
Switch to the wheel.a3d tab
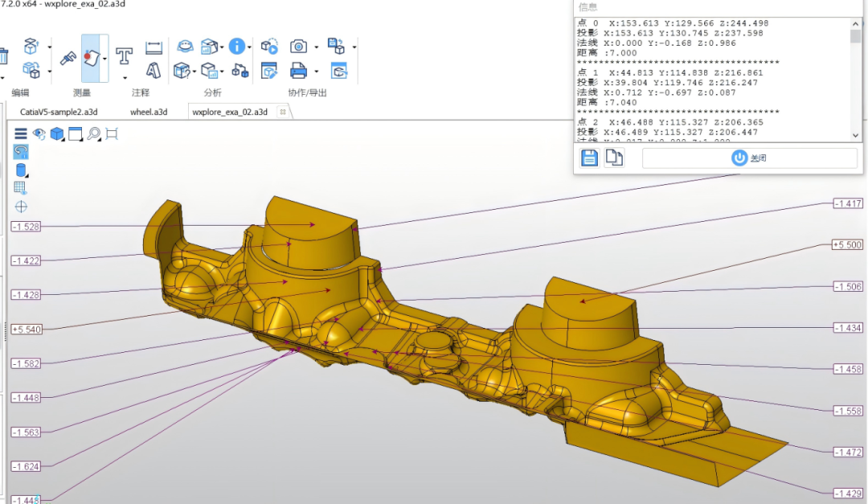[x=149, y=112]
